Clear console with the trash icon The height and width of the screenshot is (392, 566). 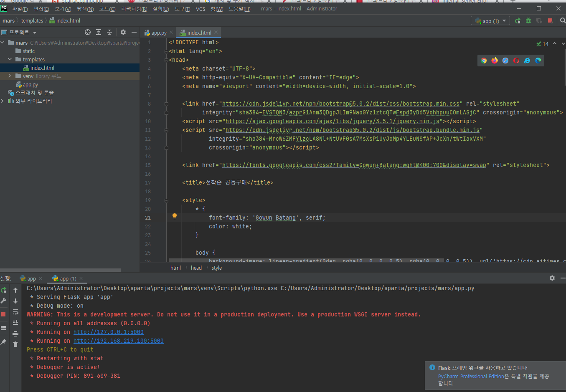pos(15,344)
